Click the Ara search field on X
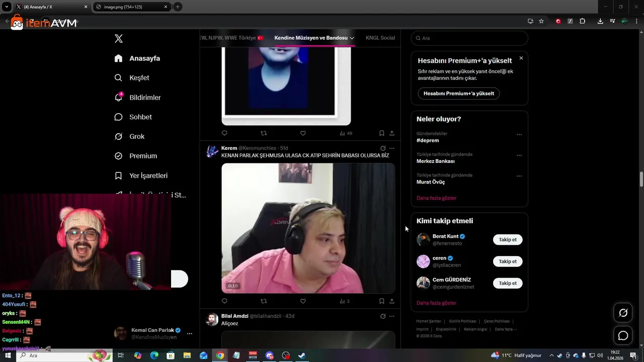The width and height of the screenshot is (644, 362). click(x=469, y=38)
